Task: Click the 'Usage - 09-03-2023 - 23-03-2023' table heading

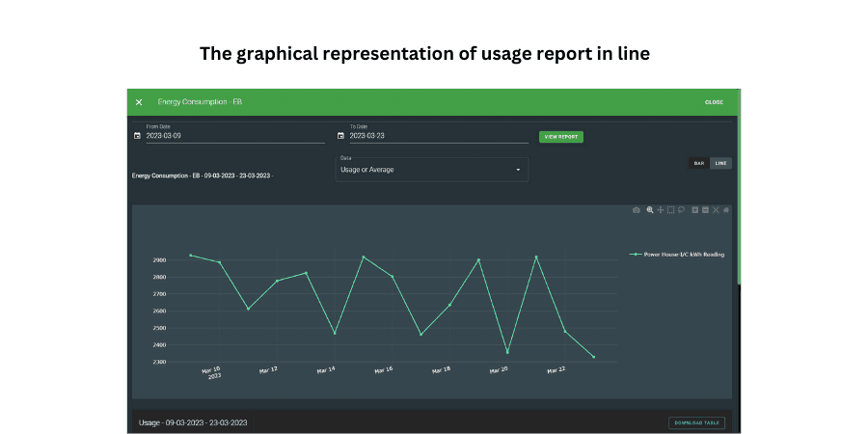Action: coord(193,423)
